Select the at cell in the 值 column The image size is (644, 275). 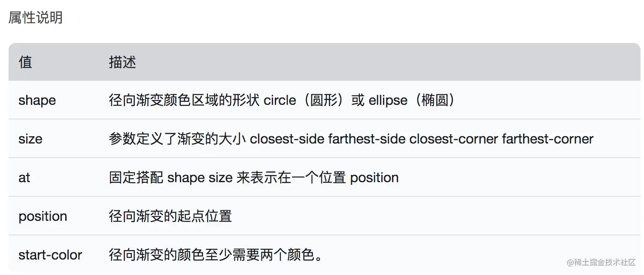(x=24, y=178)
